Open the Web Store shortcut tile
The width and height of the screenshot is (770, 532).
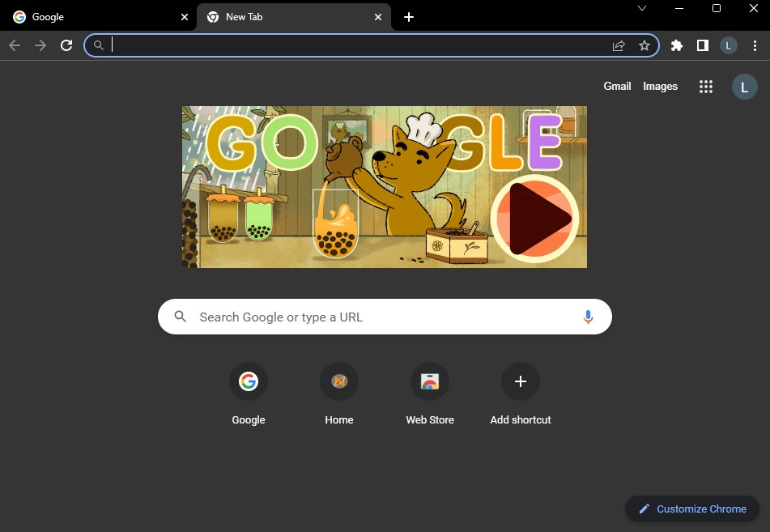click(x=430, y=394)
